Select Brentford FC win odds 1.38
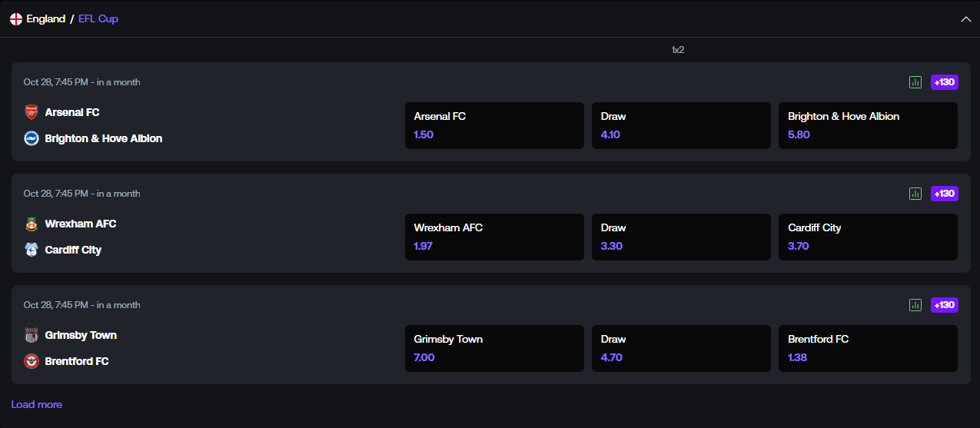This screenshot has height=428, width=980. point(868,348)
